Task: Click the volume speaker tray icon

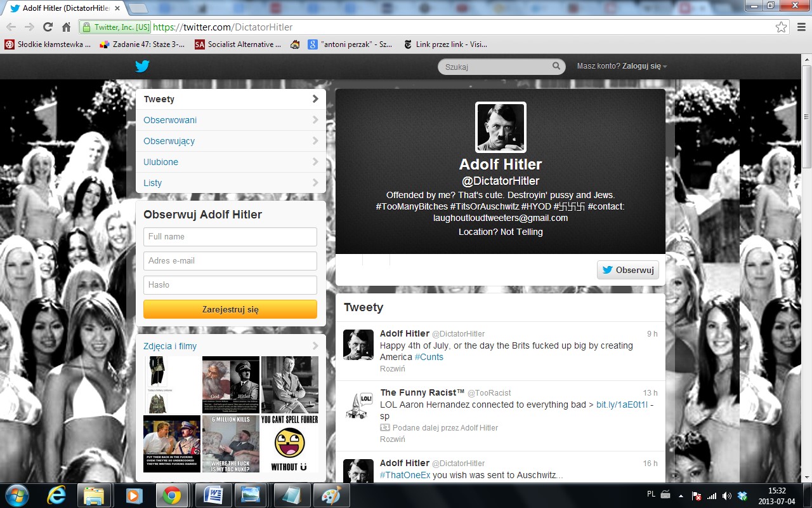Action: coord(727,495)
